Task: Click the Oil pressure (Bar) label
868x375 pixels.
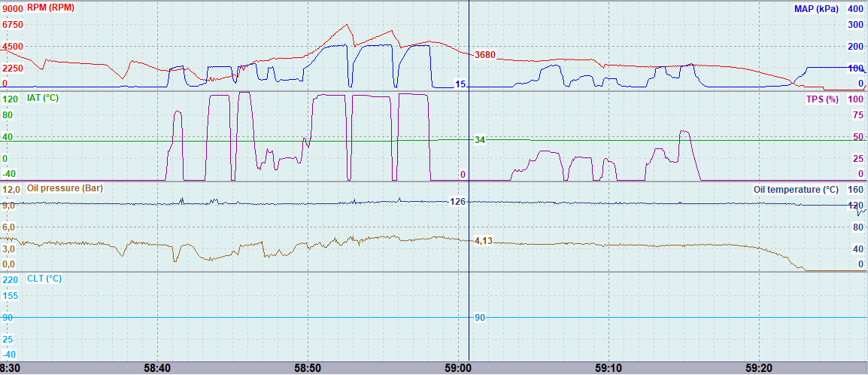Action: pyautogui.click(x=64, y=188)
